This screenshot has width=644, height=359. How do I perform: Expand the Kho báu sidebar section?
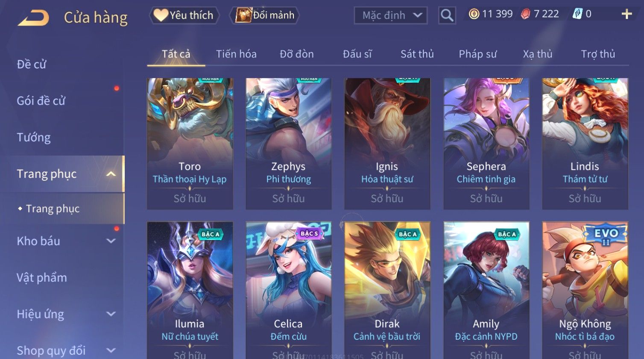pyautogui.click(x=111, y=241)
